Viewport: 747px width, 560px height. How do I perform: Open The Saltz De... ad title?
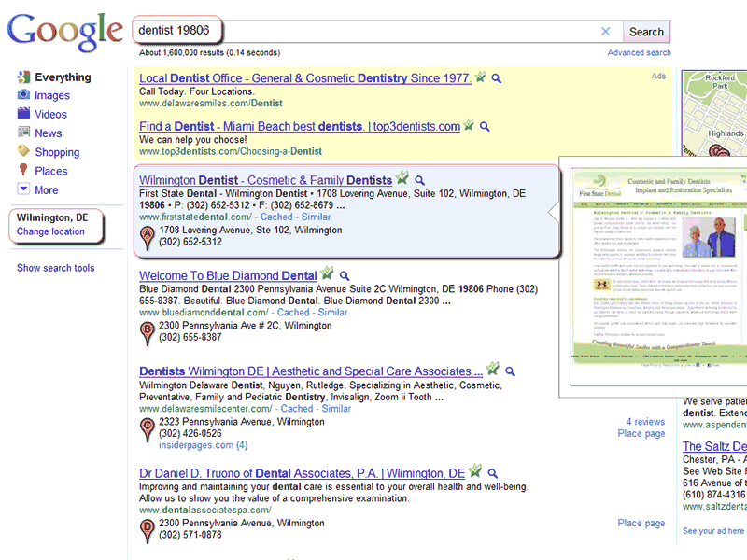[x=714, y=446]
